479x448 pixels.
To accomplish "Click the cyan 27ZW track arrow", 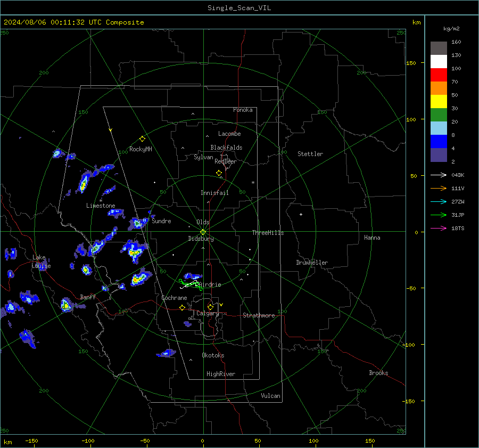I will (x=439, y=202).
